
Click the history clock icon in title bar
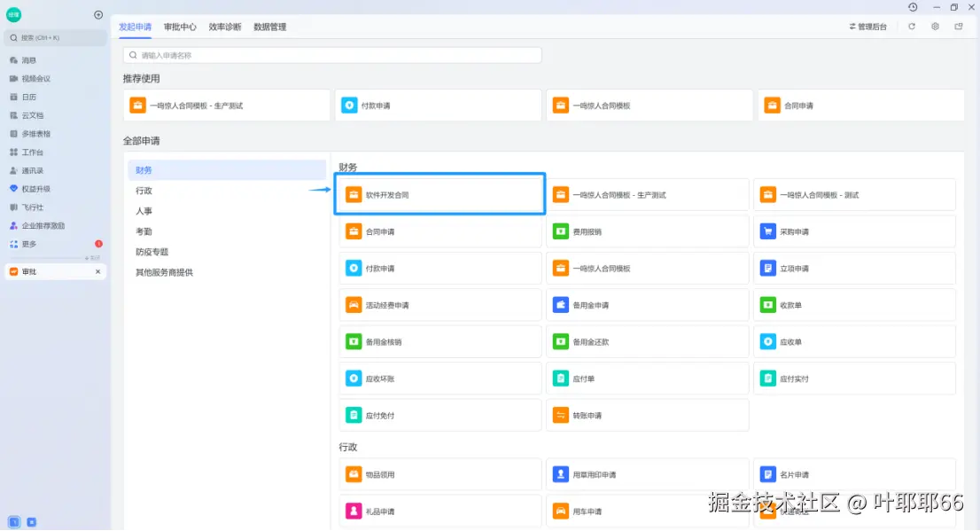[x=913, y=7]
